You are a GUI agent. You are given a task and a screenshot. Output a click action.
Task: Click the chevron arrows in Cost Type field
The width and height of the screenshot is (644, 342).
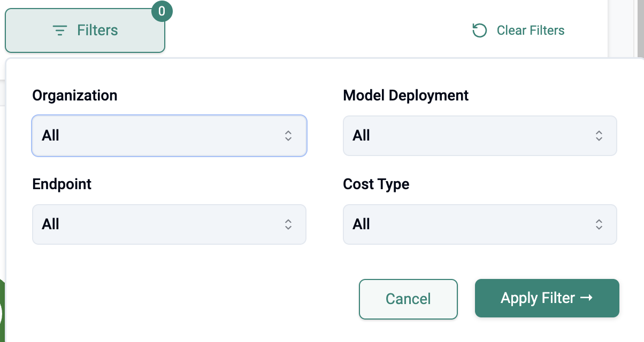point(599,224)
